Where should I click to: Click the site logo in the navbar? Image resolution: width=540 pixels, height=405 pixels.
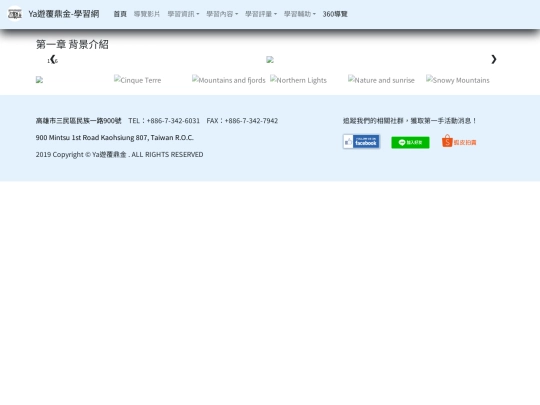15,14
